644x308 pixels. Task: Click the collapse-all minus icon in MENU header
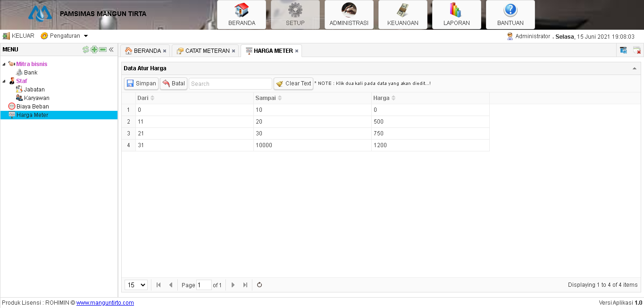pos(103,50)
